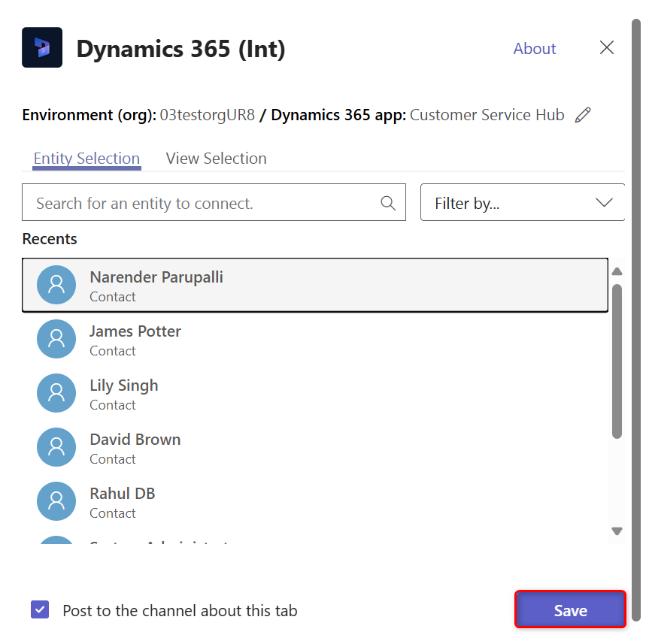Screen dimensions: 649x644
Task: Open the Filter by dropdown
Action: point(523,202)
